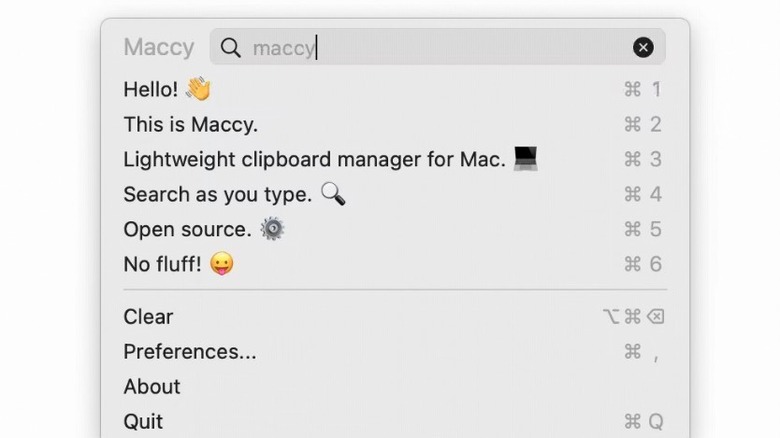
Task: Click the magnifier emoji after 'Search as you type'
Action: click(333, 193)
